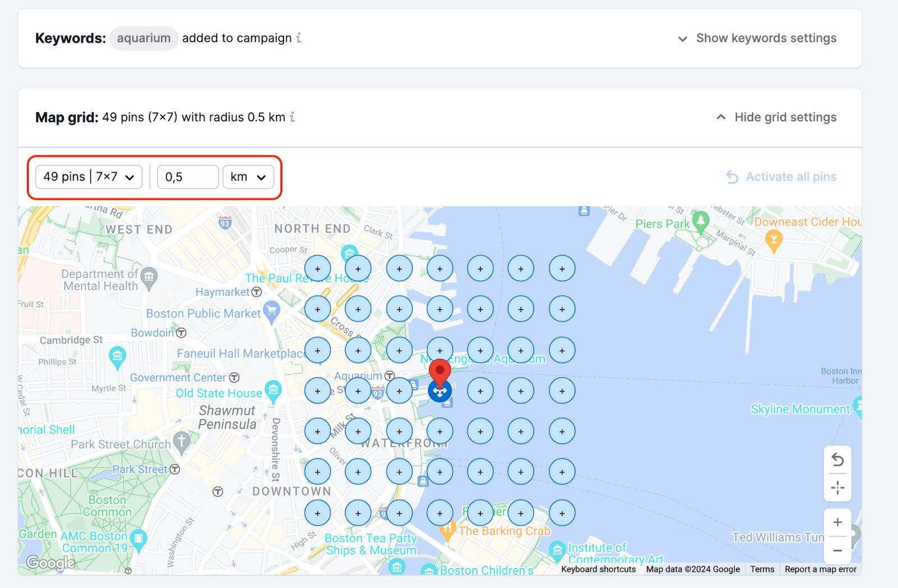Toggle the pin above Boston Tea Party Ships
Image resolution: width=898 pixels, height=588 pixels.
358,512
